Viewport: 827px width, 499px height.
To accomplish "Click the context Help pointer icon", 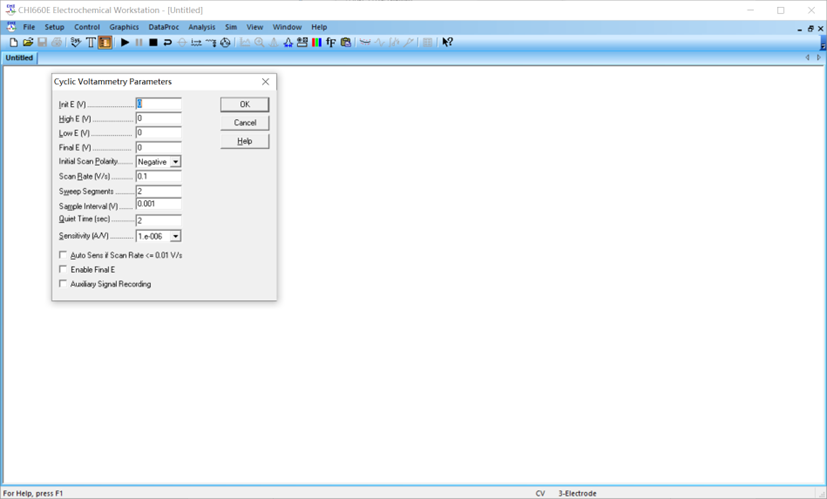I will (447, 42).
